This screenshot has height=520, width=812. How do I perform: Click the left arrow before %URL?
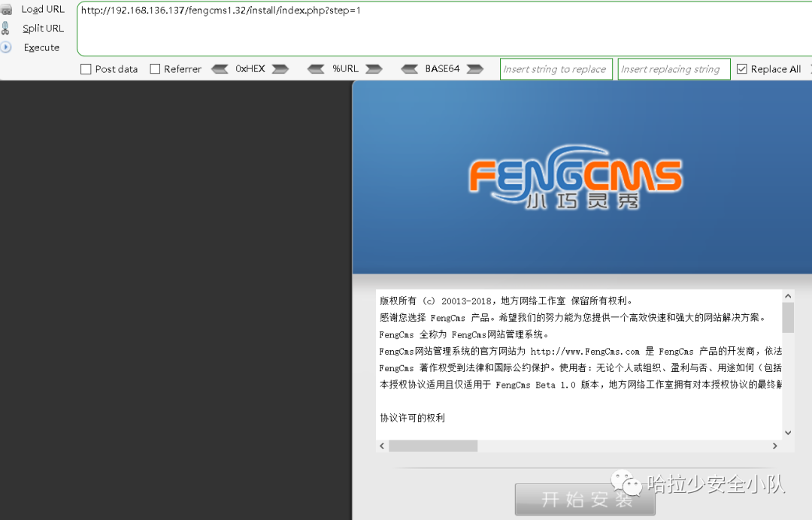[x=315, y=69]
